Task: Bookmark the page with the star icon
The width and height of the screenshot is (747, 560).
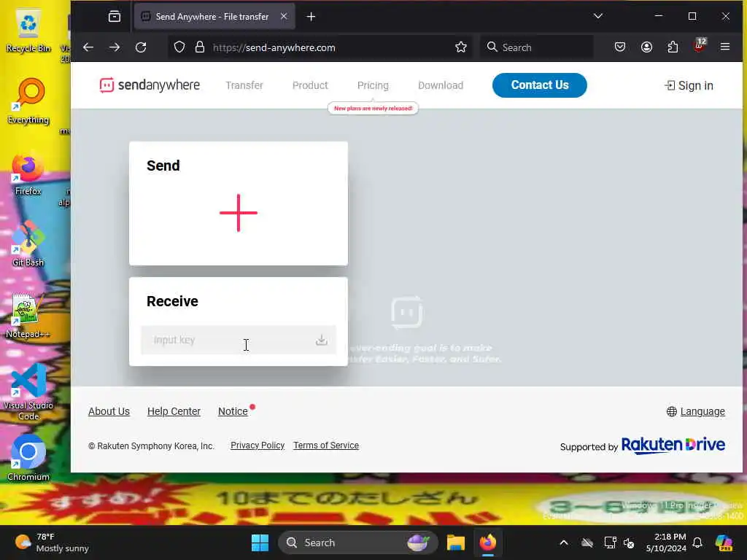Action: click(x=461, y=47)
